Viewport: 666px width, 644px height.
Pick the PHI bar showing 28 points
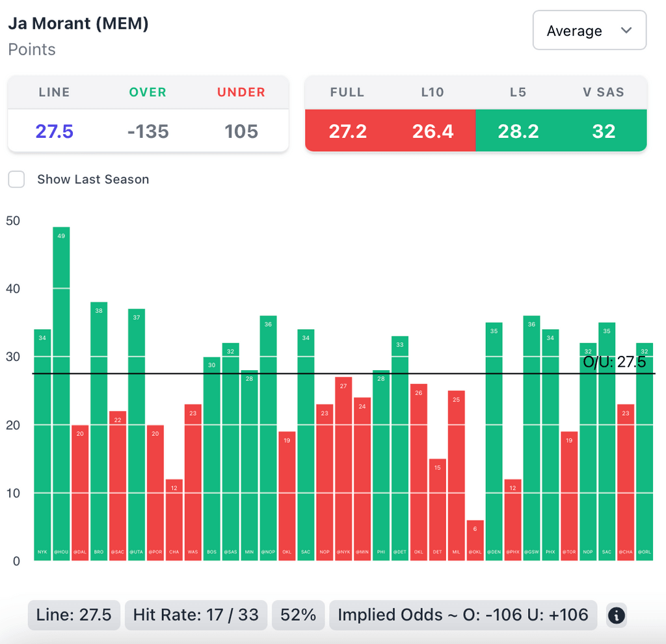[381, 466]
